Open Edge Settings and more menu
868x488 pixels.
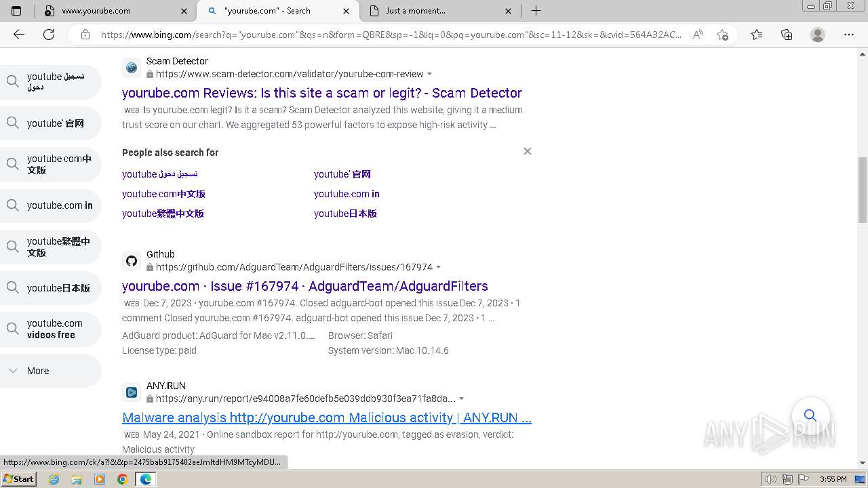pyautogui.click(x=849, y=35)
